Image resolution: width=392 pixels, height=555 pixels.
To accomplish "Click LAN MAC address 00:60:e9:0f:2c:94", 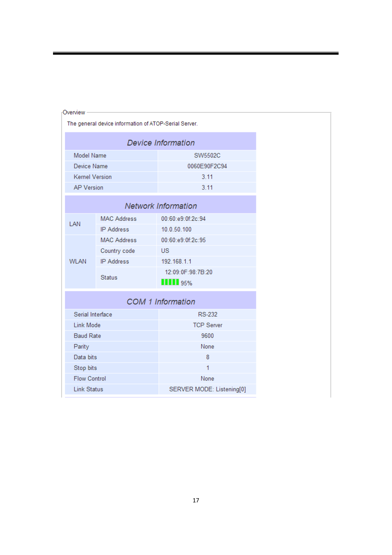I will 183,219.
